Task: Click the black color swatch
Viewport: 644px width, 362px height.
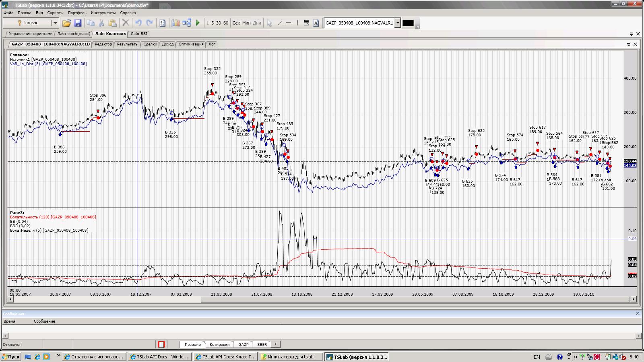Action: (408, 23)
